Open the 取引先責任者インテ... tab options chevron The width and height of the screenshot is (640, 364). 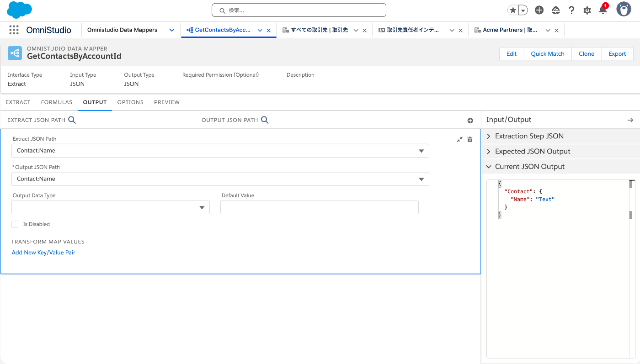pyautogui.click(x=452, y=30)
